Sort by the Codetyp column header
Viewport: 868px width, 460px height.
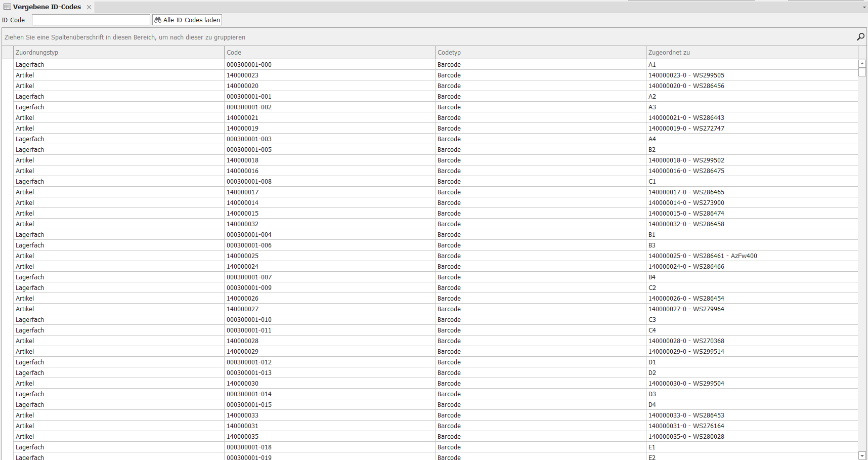click(x=541, y=53)
